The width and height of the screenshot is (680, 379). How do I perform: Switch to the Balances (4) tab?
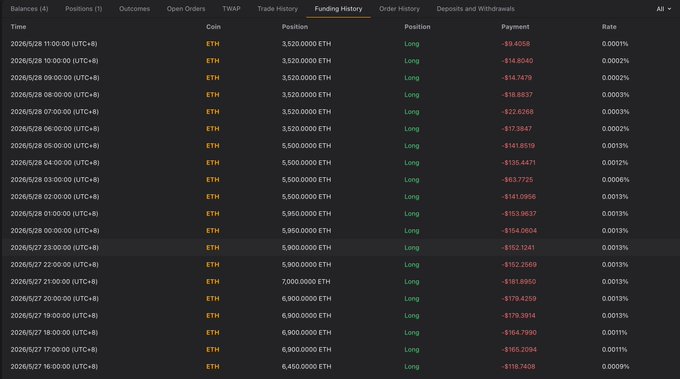point(29,9)
